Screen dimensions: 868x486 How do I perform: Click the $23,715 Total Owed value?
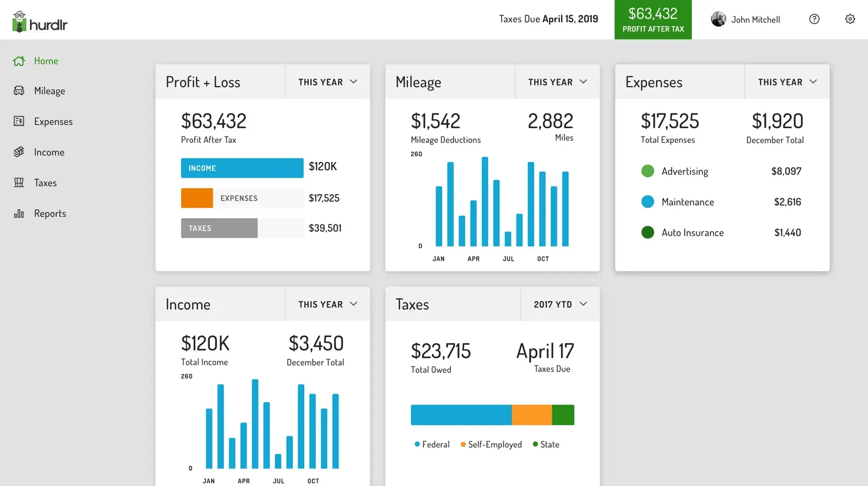click(441, 351)
